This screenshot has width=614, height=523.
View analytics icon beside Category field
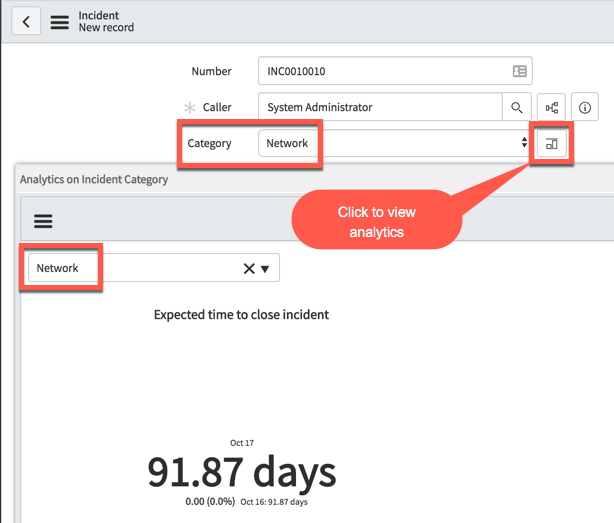[551, 144]
